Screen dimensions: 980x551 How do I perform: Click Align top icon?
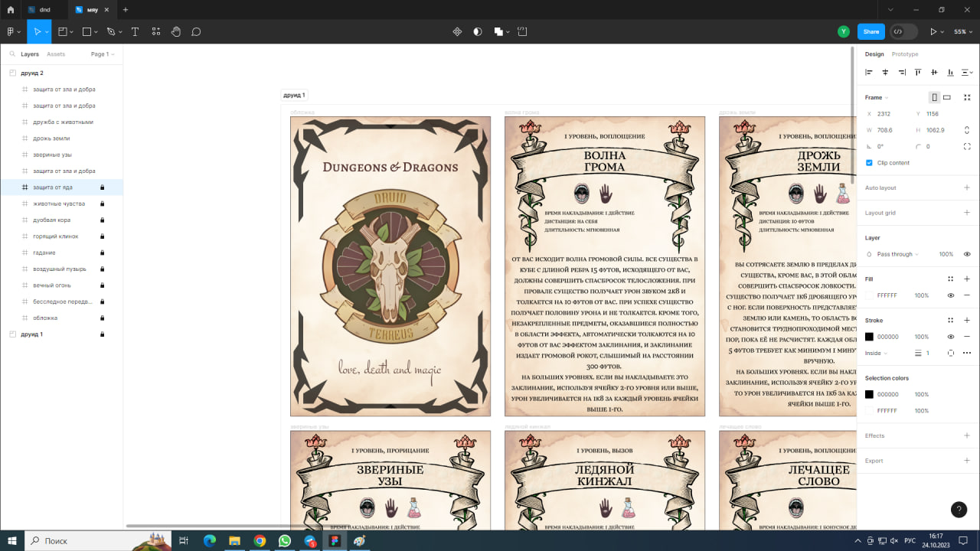(x=918, y=72)
